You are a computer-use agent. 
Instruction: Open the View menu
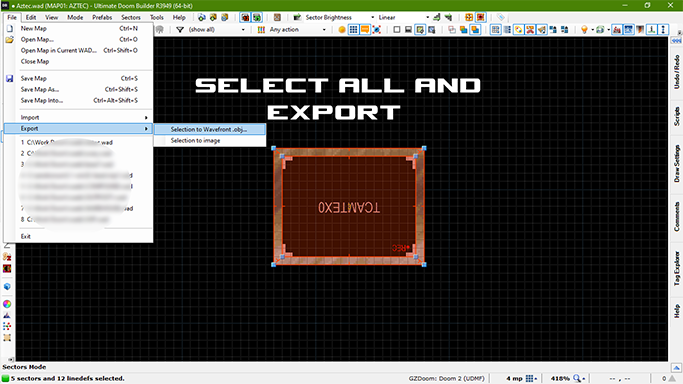click(x=51, y=17)
